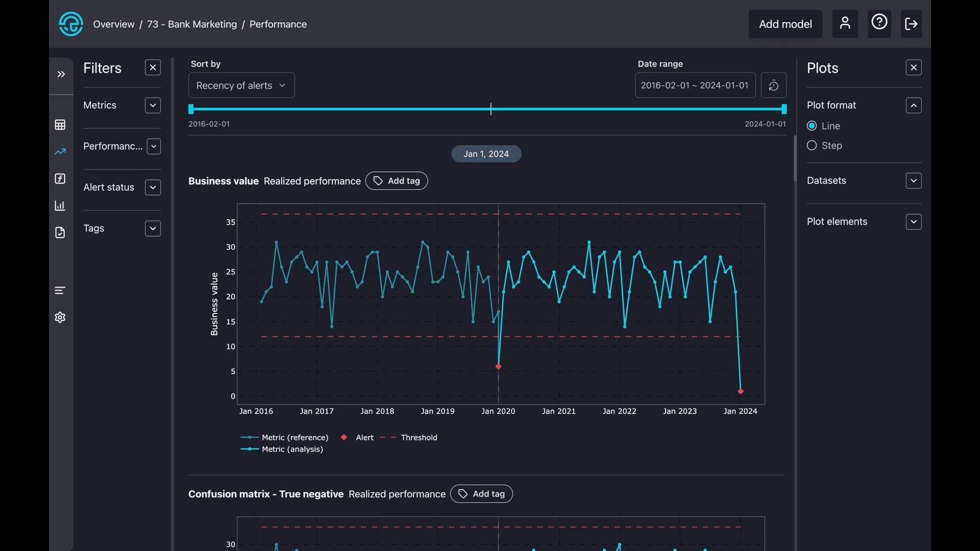Viewport: 980px width, 551px height.
Task: Click the logout icon
Action: coord(911,23)
